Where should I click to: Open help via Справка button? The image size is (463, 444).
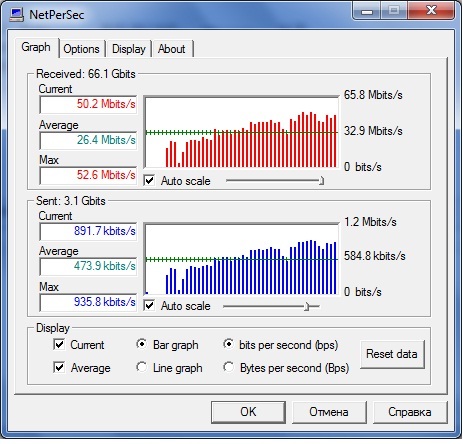(x=410, y=412)
